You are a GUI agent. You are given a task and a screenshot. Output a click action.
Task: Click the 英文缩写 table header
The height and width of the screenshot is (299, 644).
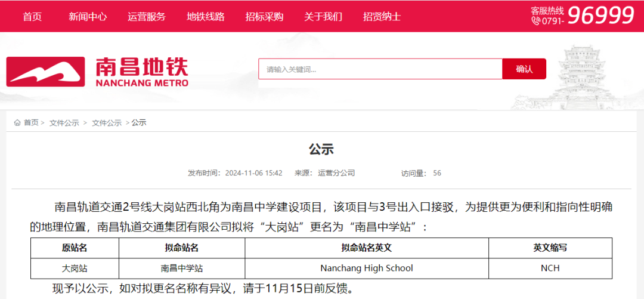coord(550,248)
